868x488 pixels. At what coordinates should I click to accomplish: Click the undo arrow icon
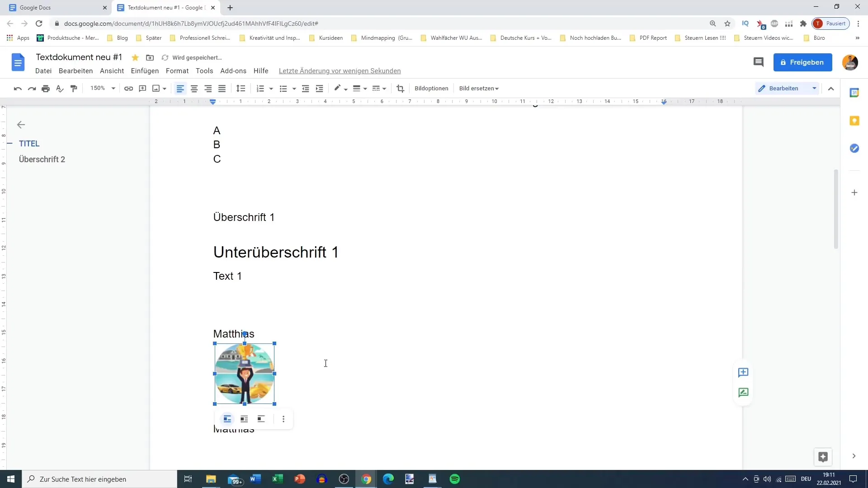pyautogui.click(x=17, y=88)
